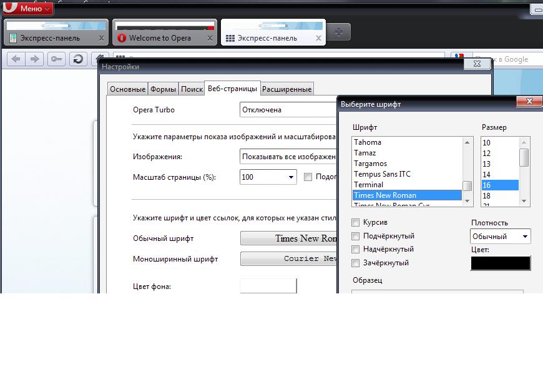The image size is (543, 392).
Task: Enable the Подчёркнутый checkbox
Action: point(355,236)
